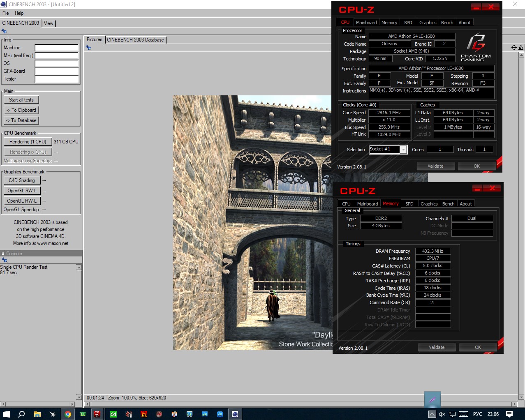Switch input language via РУС indicator

click(478, 414)
